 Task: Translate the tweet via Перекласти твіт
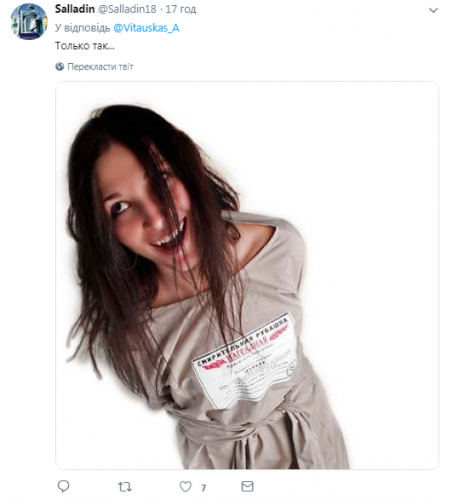100,67
